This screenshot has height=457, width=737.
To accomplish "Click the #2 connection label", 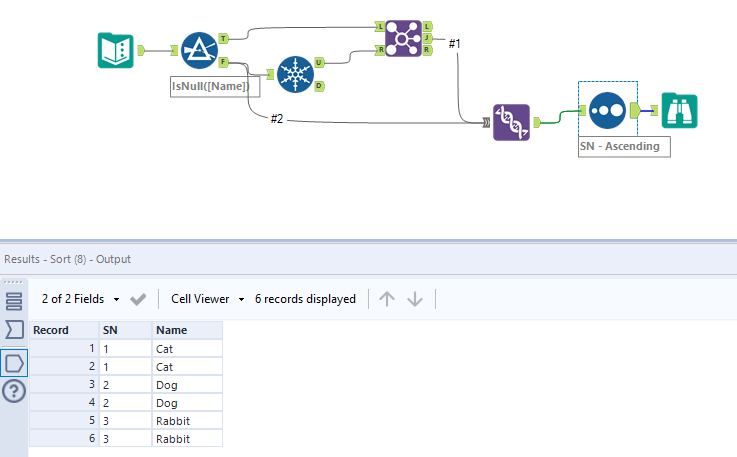I will tap(277, 118).
